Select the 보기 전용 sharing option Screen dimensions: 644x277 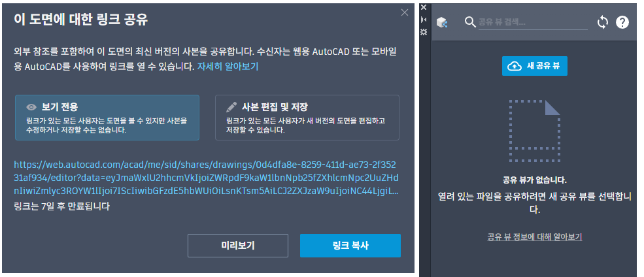click(107, 118)
